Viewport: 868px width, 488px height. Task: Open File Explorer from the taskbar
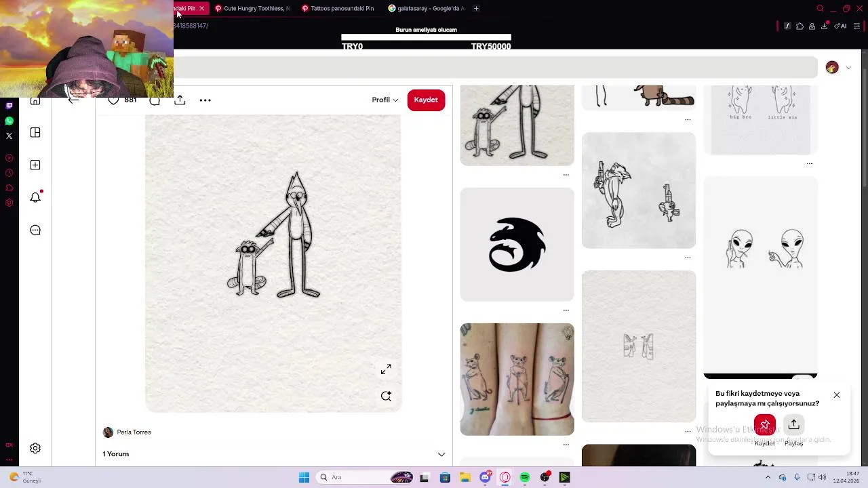[465, 477]
